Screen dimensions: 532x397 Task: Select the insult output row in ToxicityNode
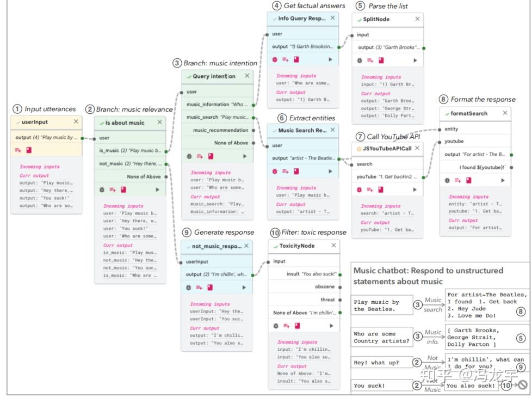tap(304, 274)
